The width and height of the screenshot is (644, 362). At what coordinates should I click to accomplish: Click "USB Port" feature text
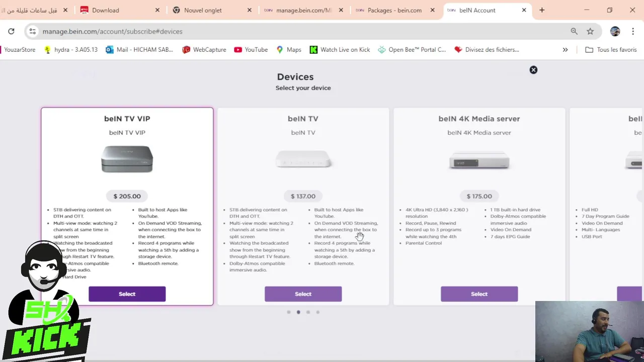click(x=592, y=236)
